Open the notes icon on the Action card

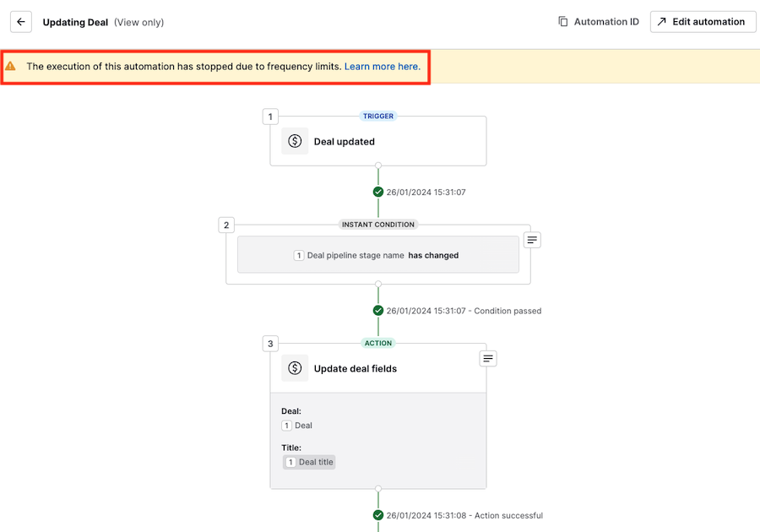(488, 358)
